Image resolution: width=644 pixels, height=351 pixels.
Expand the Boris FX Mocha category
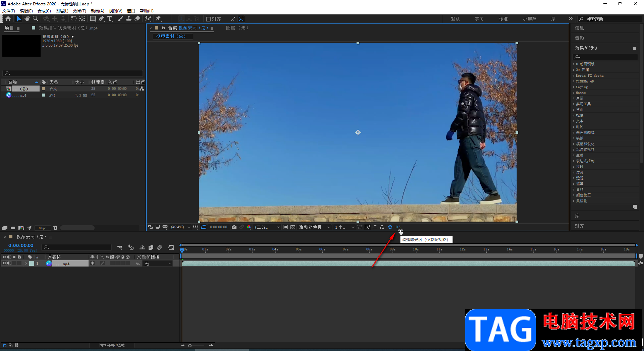click(x=574, y=75)
